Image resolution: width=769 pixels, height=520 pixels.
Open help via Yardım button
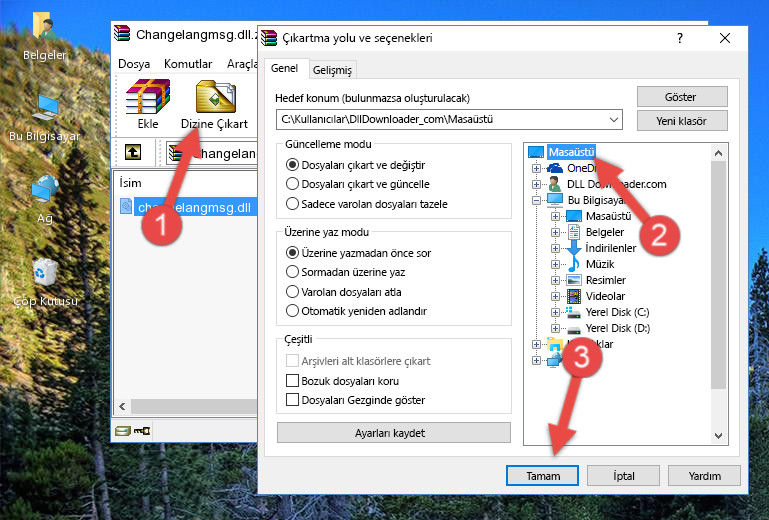coord(704,476)
